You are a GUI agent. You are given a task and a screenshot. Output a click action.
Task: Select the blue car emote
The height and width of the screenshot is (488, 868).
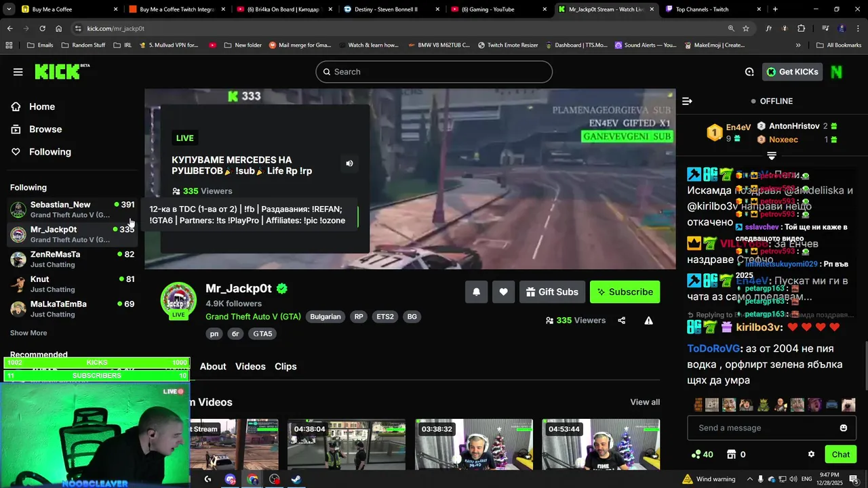click(831, 405)
